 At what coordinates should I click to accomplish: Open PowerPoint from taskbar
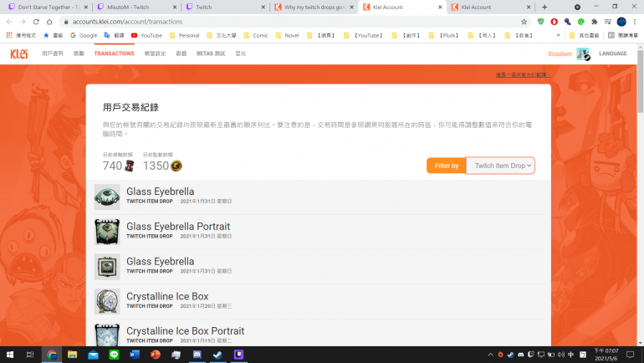(x=156, y=355)
